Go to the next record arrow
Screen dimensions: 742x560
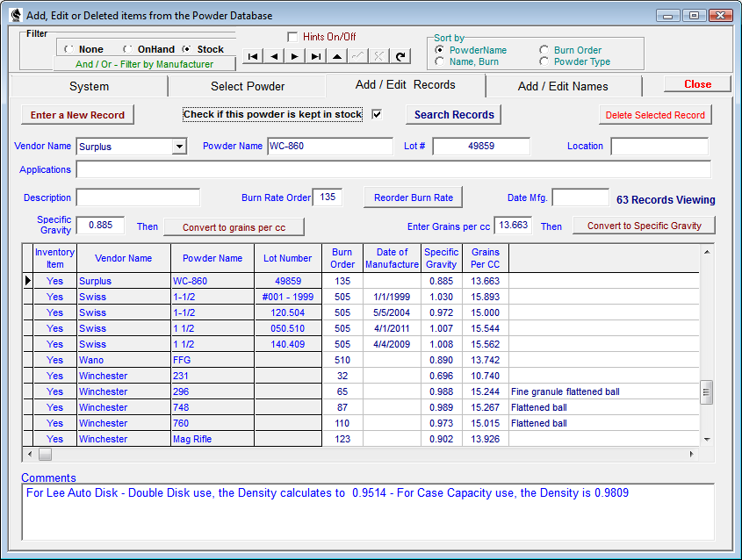(295, 56)
